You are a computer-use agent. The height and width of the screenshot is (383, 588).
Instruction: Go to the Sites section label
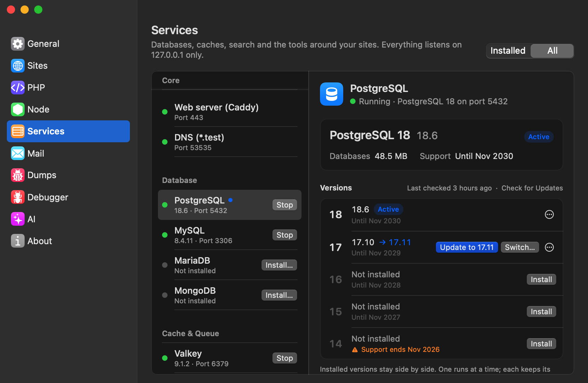38,66
